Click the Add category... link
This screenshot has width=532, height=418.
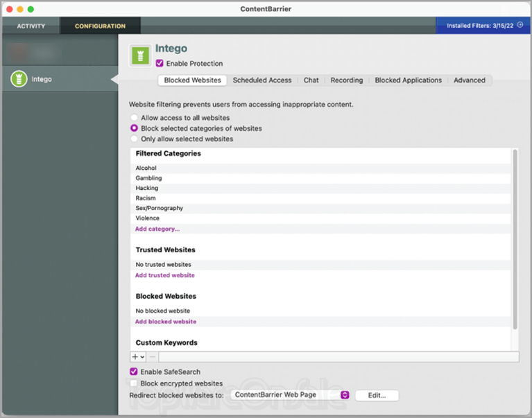coord(157,229)
